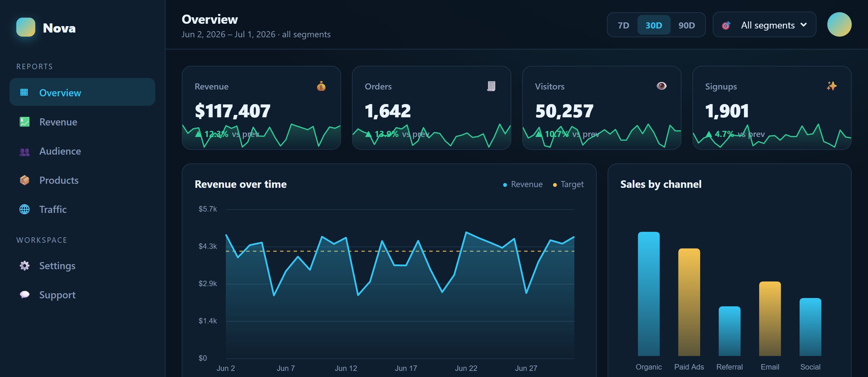868x377 pixels.
Task: Toggle the Target series in chart legend
Action: (568, 184)
